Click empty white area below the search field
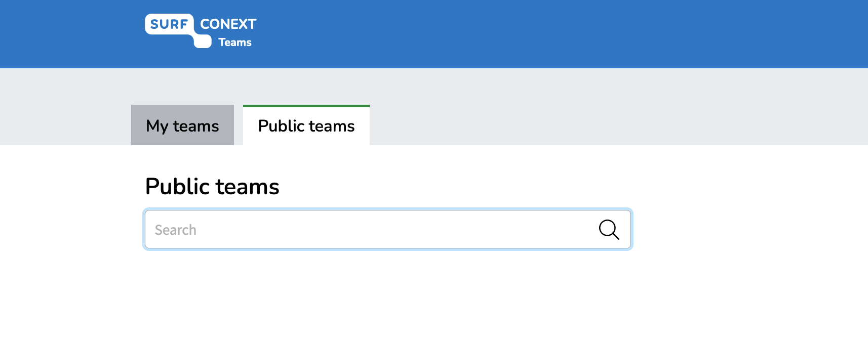The image size is (868, 344). tap(388, 298)
